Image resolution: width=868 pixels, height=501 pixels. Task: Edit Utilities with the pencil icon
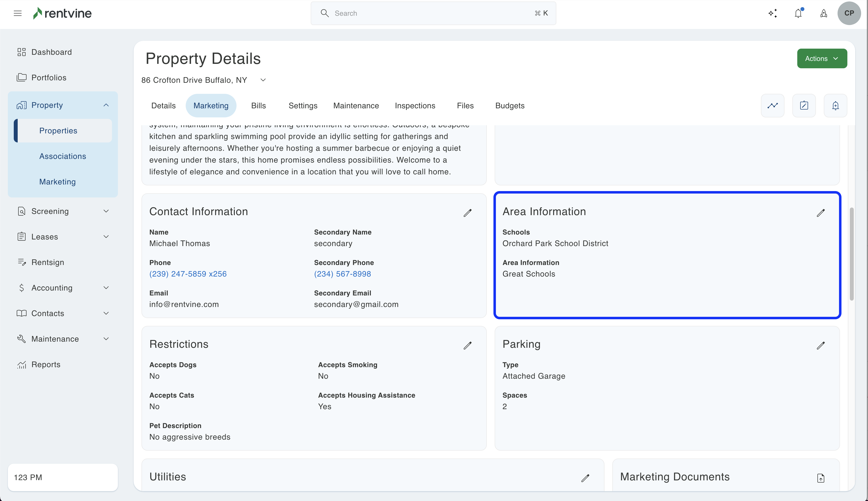pos(585,478)
